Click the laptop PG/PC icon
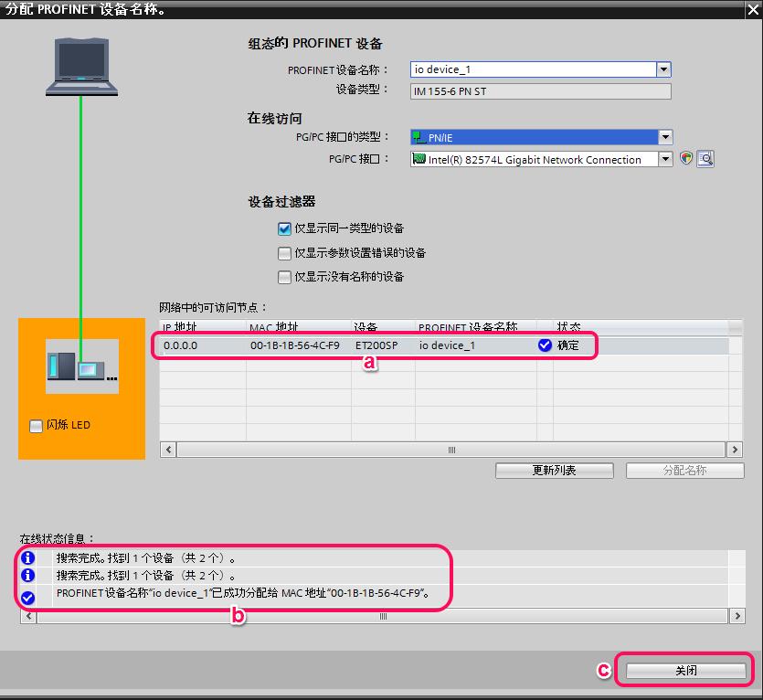This screenshot has height=700, width=763. tap(81, 67)
